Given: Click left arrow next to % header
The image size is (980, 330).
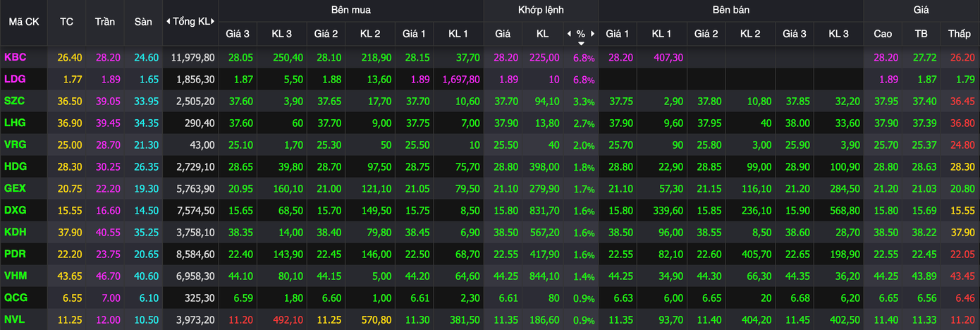Looking at the screenshot, I should (x=569, y=34).
